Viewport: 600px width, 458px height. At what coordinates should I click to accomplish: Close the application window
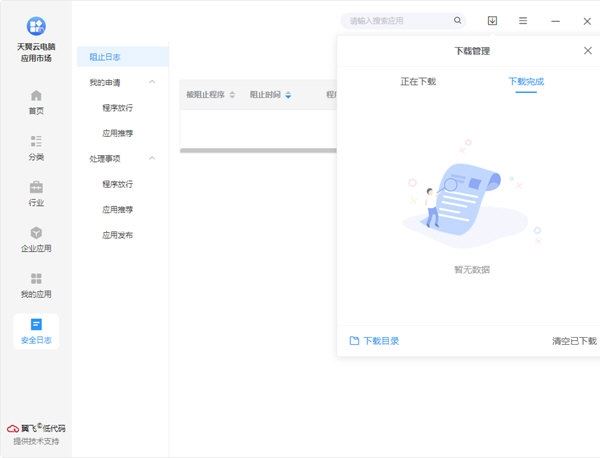(x=587, y=21)
